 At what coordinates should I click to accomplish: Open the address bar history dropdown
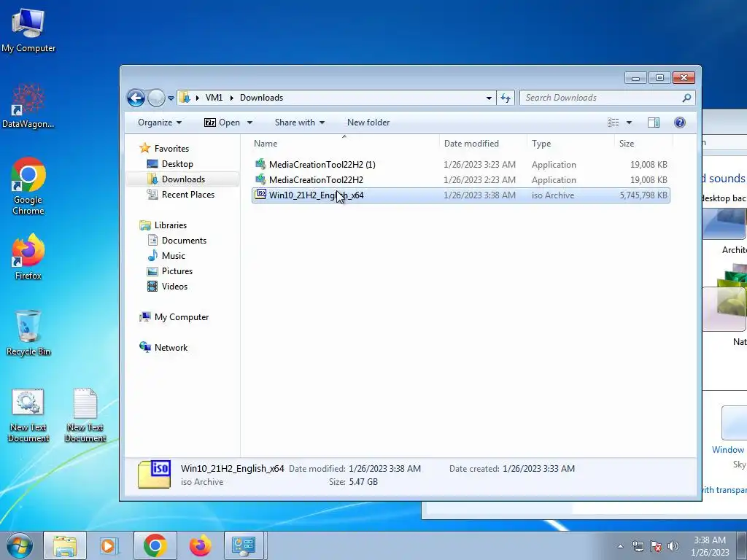pyautogui.click(x=489, y=98)
